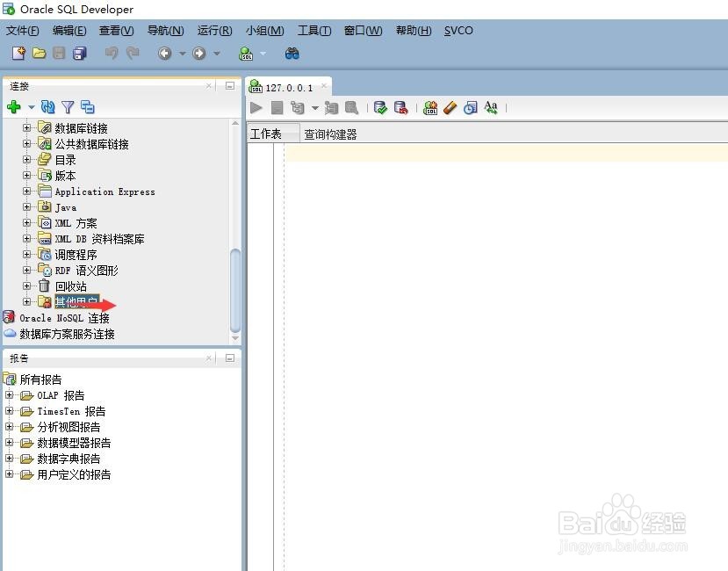Image resolution: width=728 pixels, height=571 pixels.
Task: Open the Run Script dropdown arrow in worksheet toolbar
Action: [314, 108]
